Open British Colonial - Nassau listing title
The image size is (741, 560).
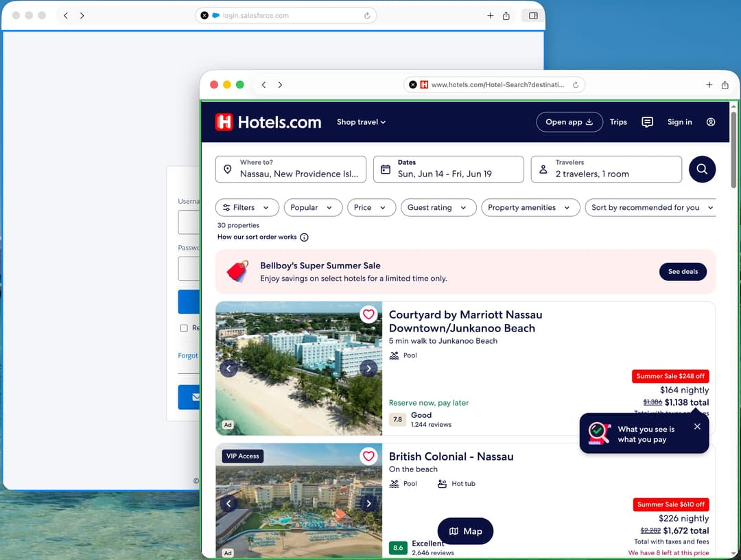click(x=451, y=456)
